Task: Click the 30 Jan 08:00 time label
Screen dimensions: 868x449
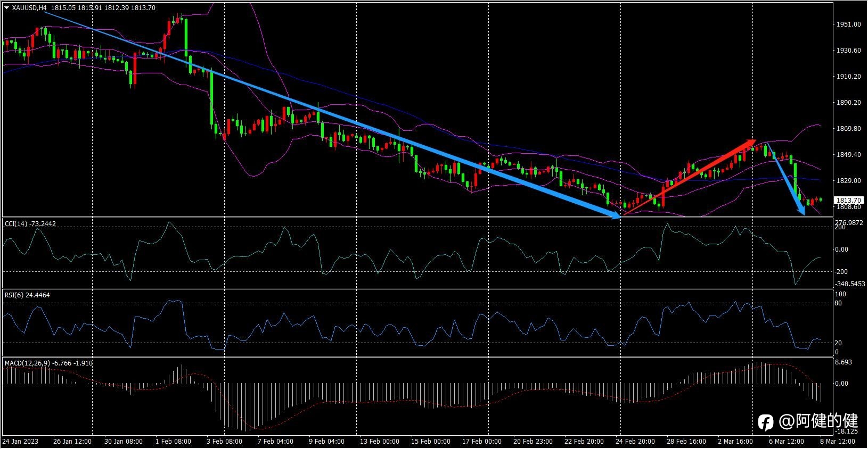Action: [124, 442]
